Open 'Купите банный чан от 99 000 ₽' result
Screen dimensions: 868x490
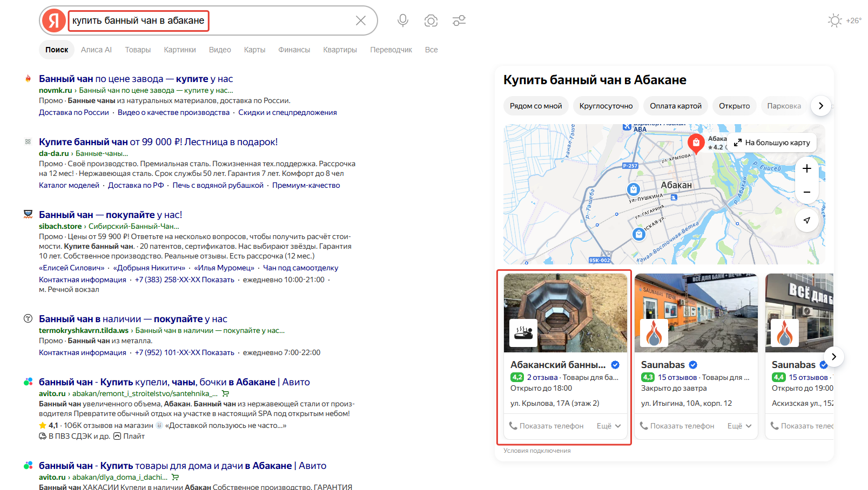[x=158, y=142]
